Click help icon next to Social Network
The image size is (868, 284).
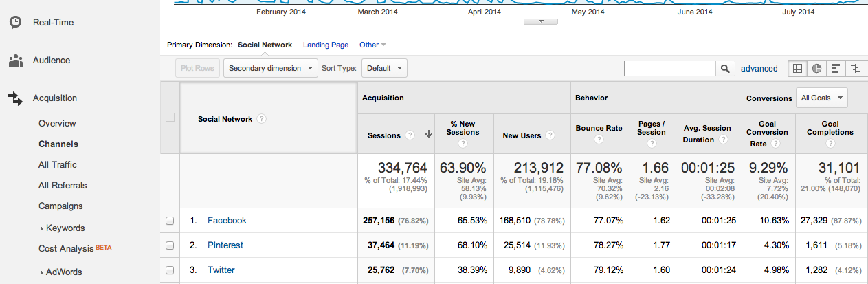[261, 119]
